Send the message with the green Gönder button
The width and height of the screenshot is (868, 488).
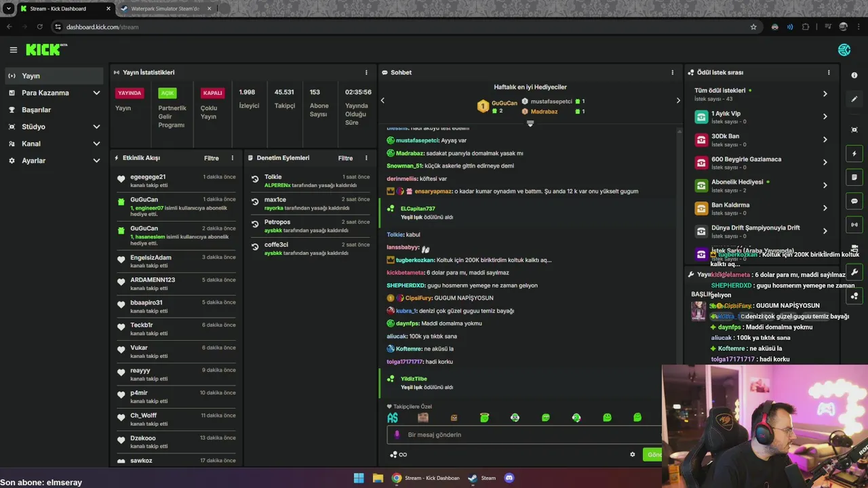point(652,455)
